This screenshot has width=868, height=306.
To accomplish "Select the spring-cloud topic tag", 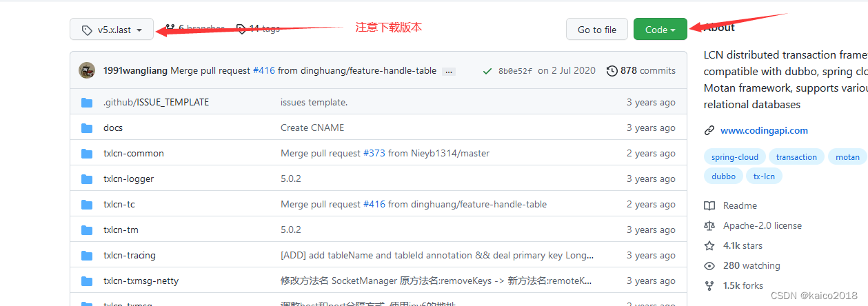I will click(734, 157).
